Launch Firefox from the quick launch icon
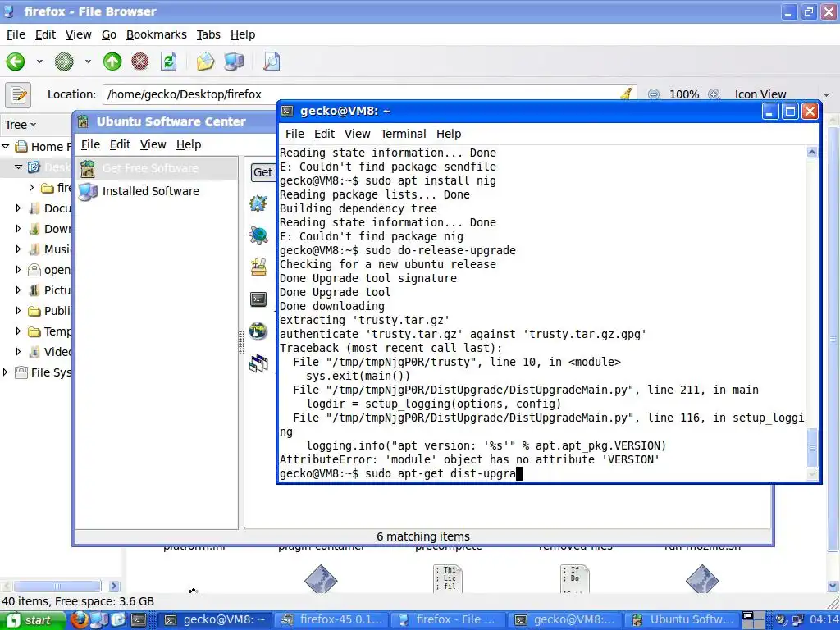The image size is (840, 630). point(80,620)
